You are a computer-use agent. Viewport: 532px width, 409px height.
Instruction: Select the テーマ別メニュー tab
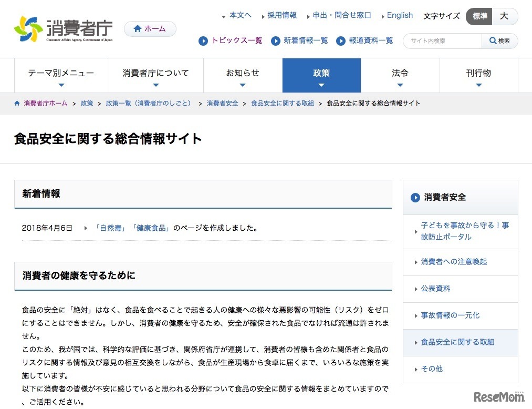(x=61, y=74)
